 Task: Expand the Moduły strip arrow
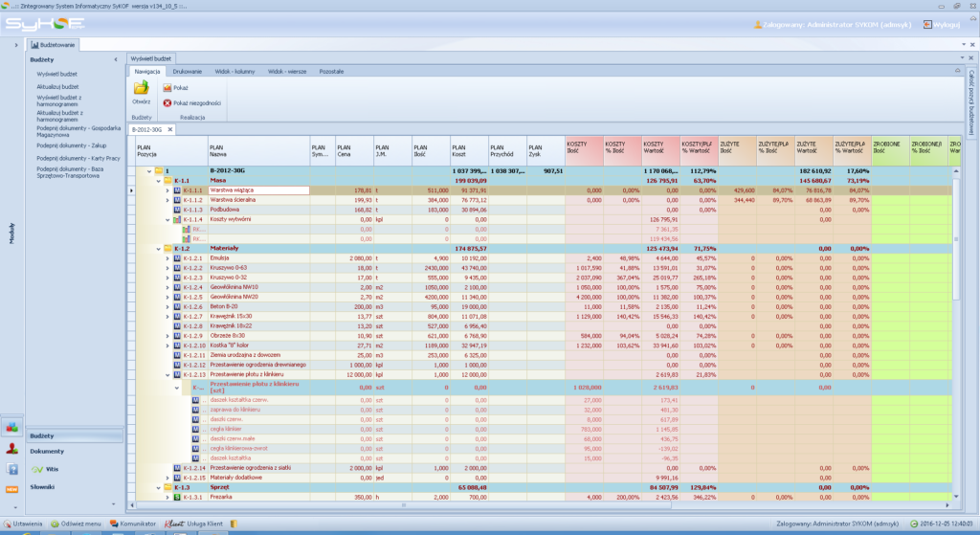16,45
